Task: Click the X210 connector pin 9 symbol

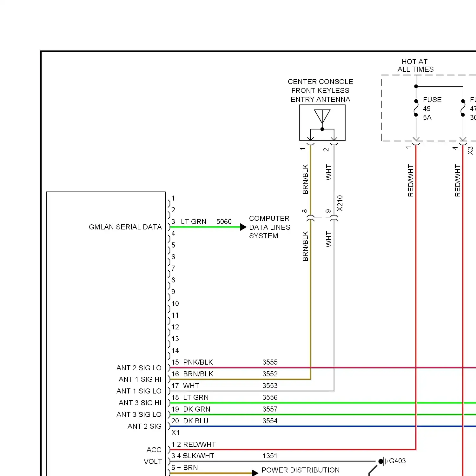Action: tap(334, 218)
